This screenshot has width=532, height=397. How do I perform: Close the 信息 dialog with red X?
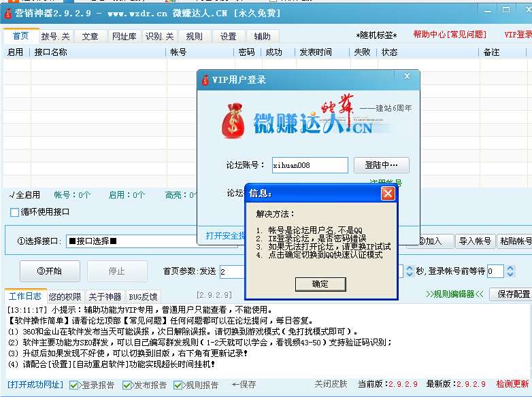388,194
